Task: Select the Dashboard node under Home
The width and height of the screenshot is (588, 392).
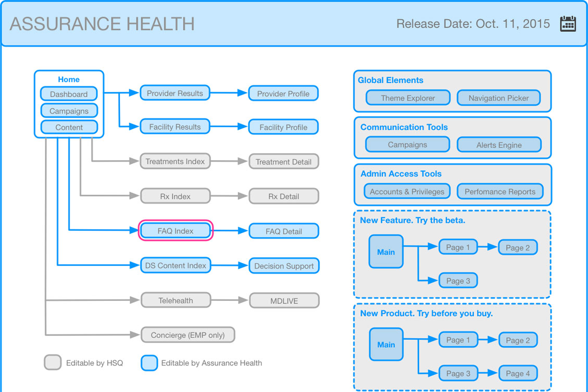Action: (x=69, y=94)
